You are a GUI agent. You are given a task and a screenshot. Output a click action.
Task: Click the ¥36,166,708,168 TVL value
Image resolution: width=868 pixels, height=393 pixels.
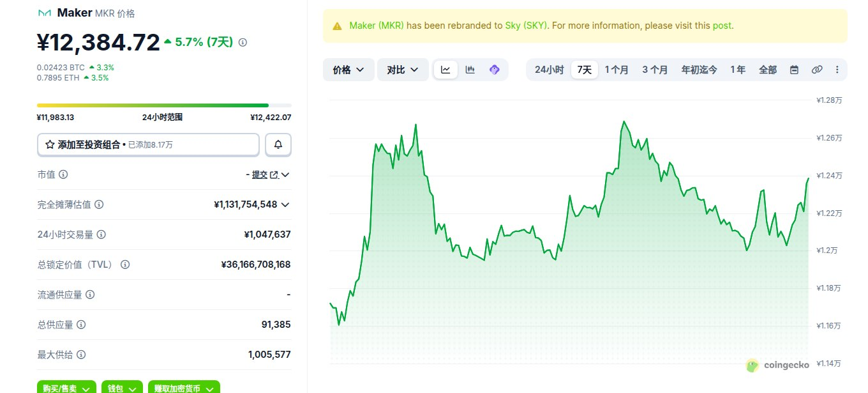[x=256, y=264]
